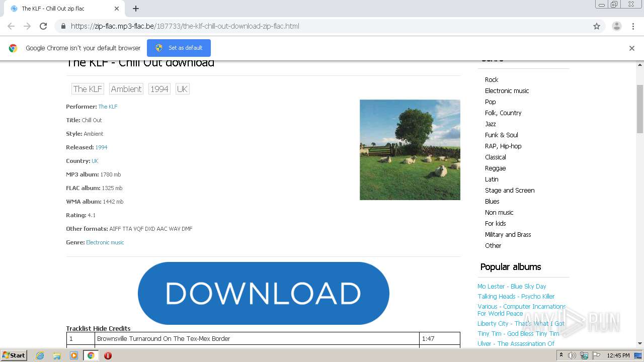Click the padlock site info icon
The image size is (644, 362).
63,26
